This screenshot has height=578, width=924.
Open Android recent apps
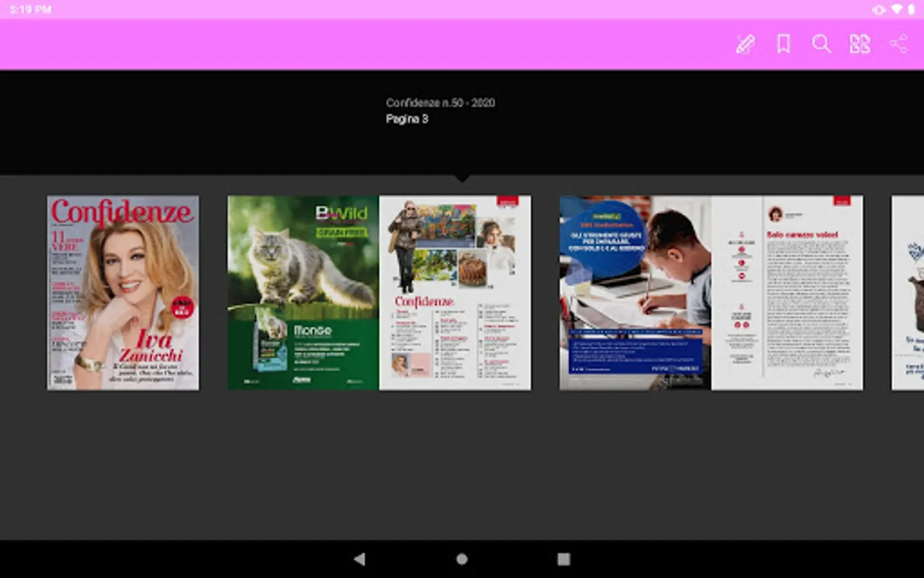tap(563, 559)
